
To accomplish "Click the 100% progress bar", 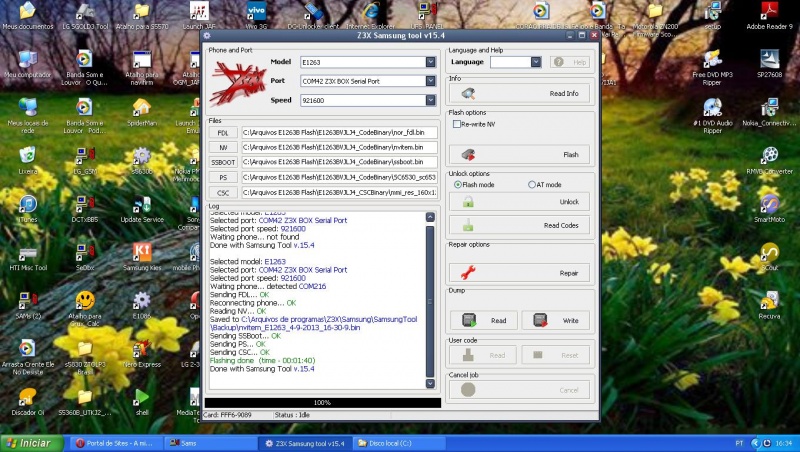I will [322, 403].
